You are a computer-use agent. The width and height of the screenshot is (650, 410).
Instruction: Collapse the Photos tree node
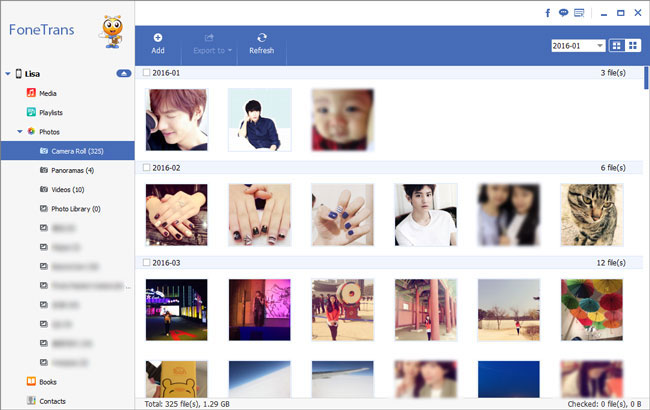tap(19, 131)
